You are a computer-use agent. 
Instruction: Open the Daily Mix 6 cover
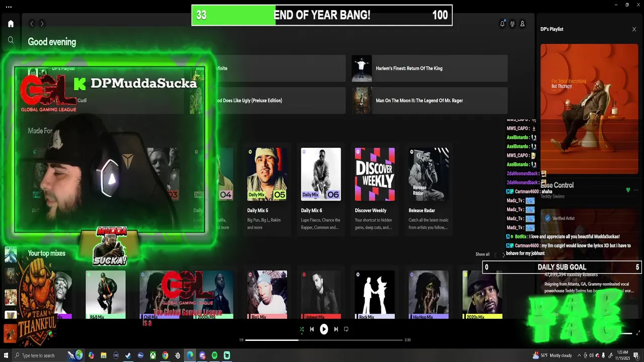pos(320,174)
